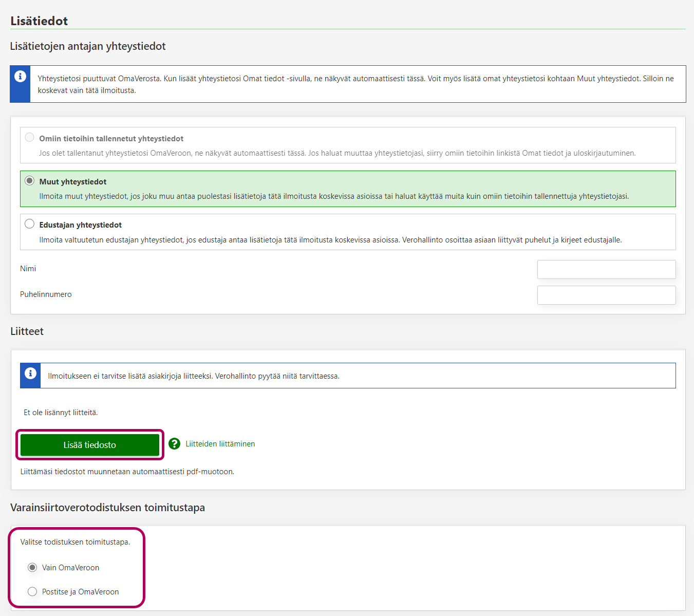Pick the 'Postitse ja OmaVeroon' radio button
The image size is (694, 616).
click(x=32, y=592)
